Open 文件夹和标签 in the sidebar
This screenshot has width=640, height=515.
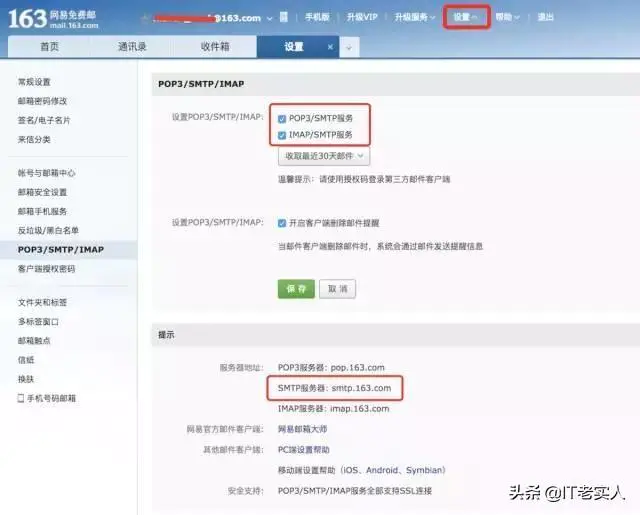pyautogui.click(x=42, y=302)
